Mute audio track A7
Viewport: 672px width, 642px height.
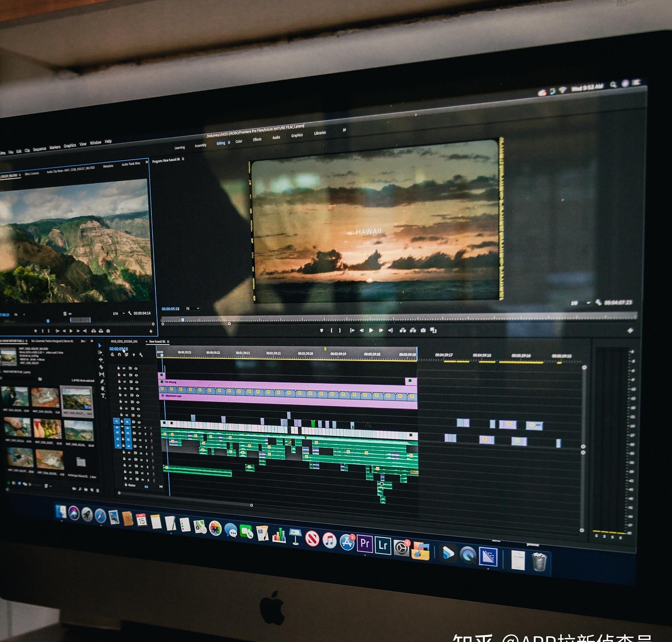[x=142, y=467]
